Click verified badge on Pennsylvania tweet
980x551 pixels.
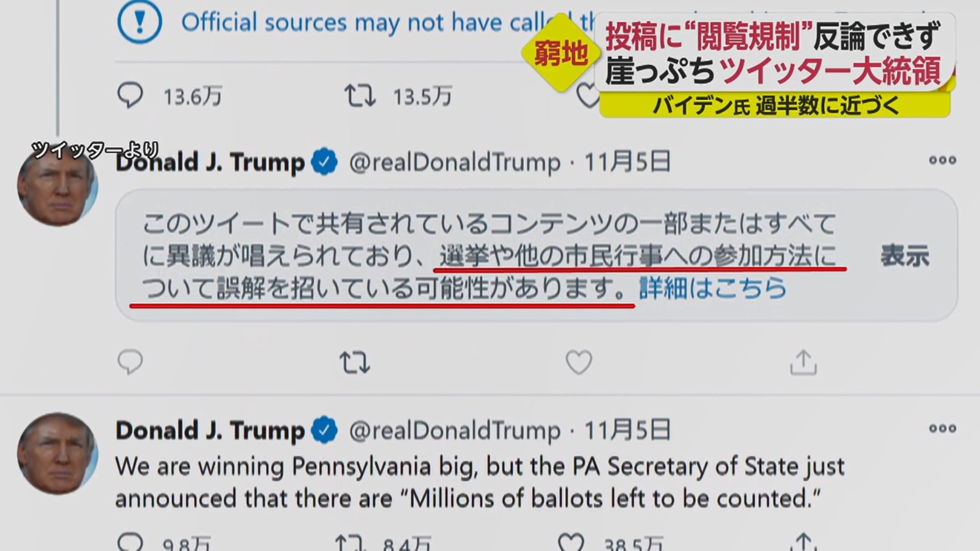point(324,430)
